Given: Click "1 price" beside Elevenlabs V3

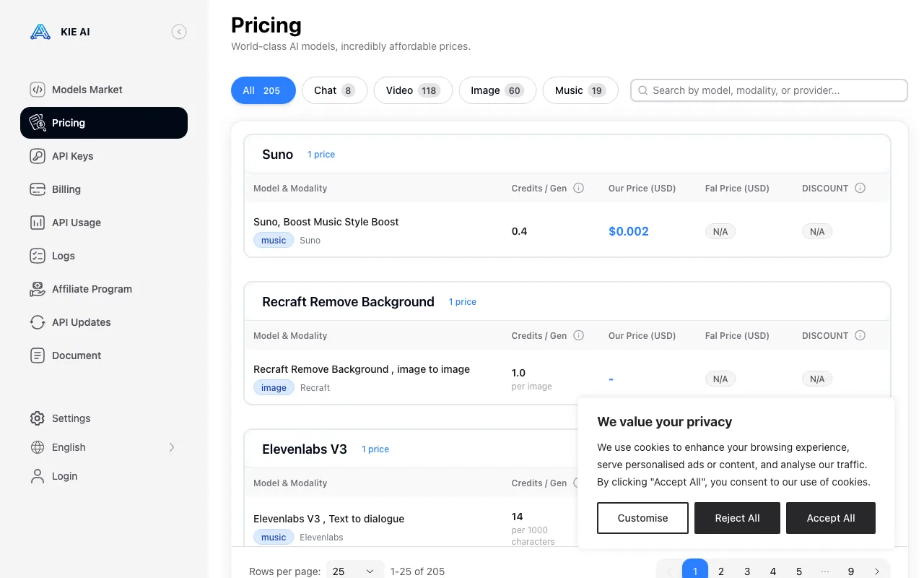Looking at the screenshot, I should (375, 449).
